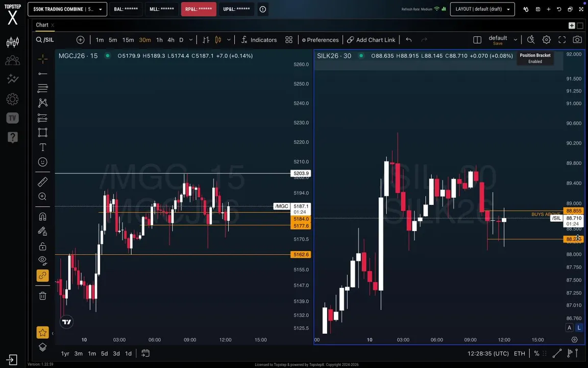Toggle stay in drawing mode pencil-lock

(x=42, y=232)
